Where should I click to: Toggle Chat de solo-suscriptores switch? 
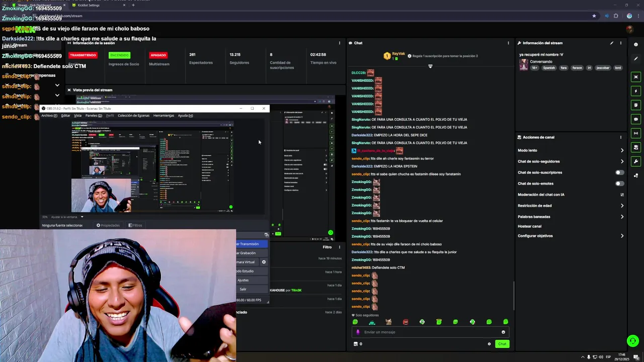tap(620, 172)
